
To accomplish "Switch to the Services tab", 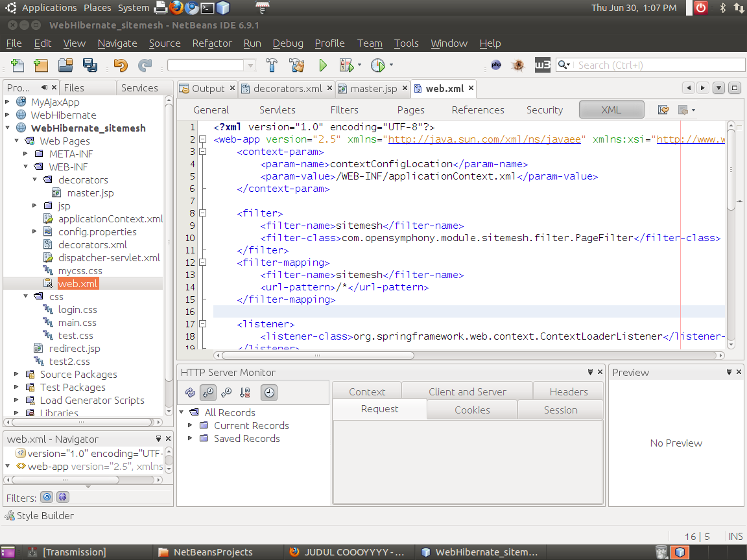I will (x=139, y=88).
